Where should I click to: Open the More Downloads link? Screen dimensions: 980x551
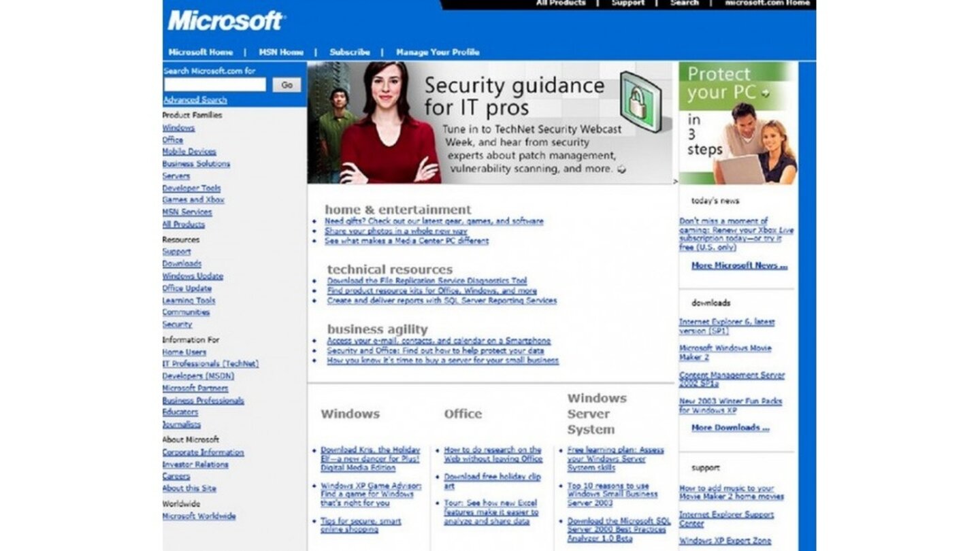[x=730, y=428]
